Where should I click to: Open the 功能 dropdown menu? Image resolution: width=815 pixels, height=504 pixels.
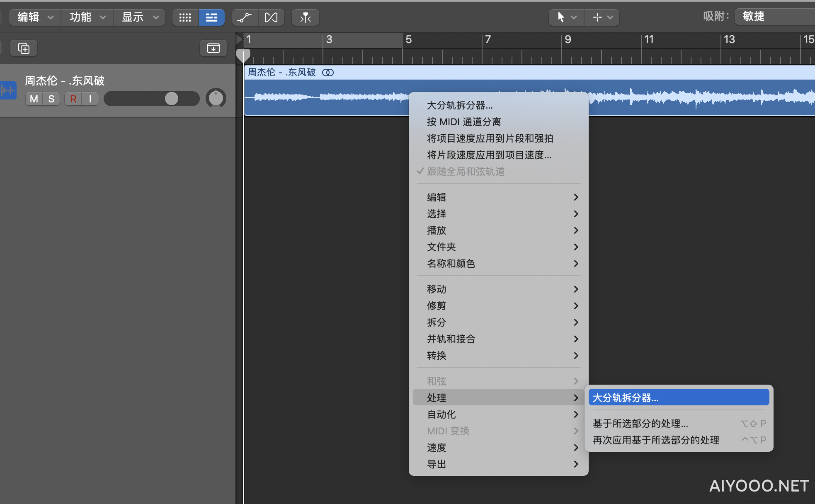pos(87,17)
